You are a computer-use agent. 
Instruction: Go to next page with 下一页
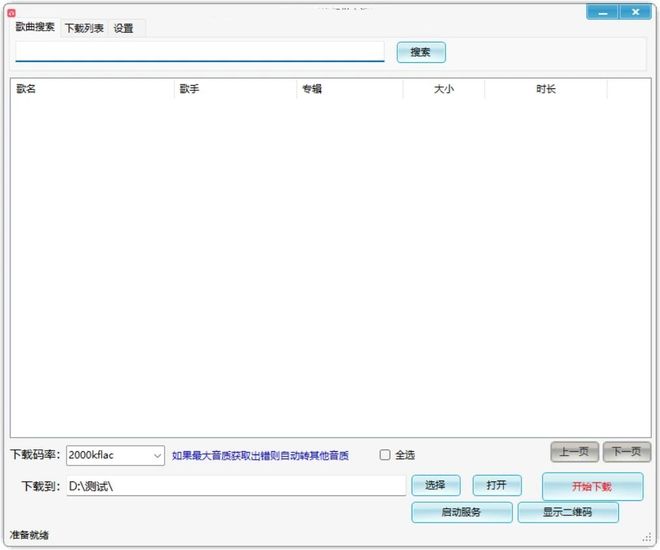coord(627,452)
